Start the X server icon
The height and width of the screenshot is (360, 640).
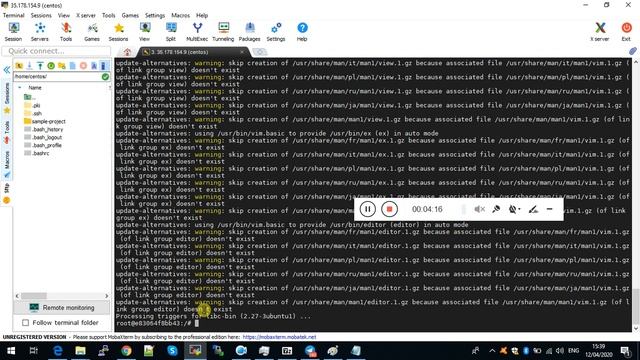pos(600,32)
